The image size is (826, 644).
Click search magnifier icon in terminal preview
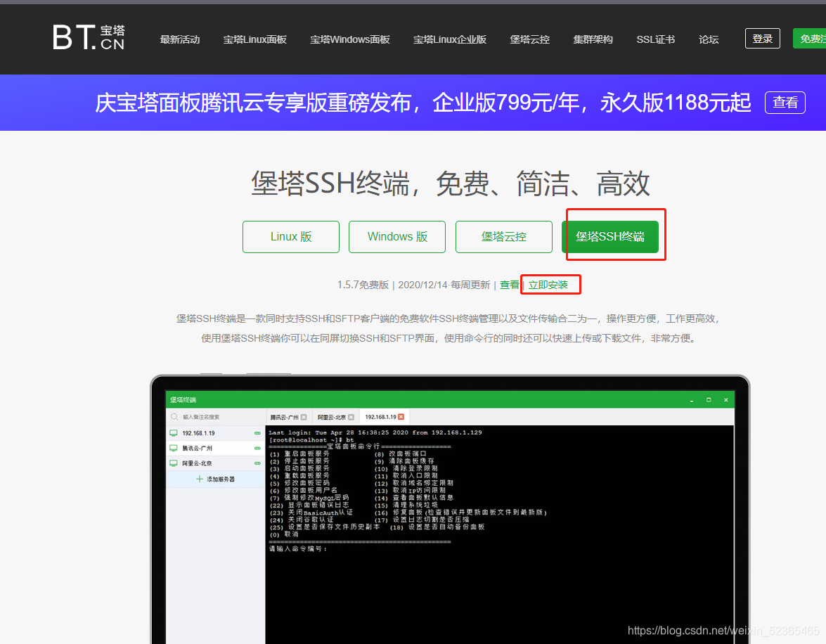click(x=174, y=417)
